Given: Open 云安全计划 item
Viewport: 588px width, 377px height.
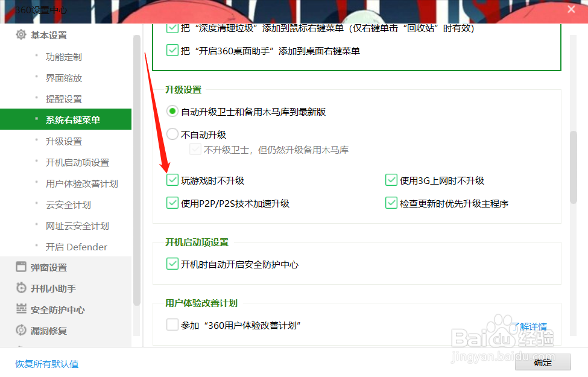Looking at the screenshot, I should pos(68,205).
